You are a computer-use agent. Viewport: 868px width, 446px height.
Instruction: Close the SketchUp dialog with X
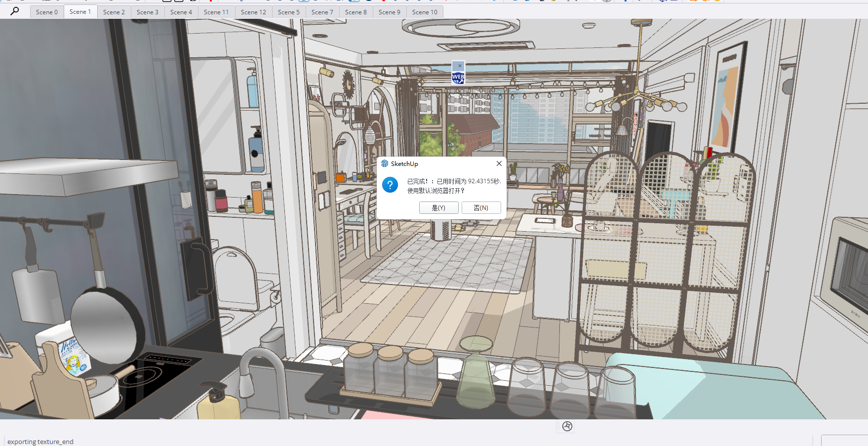[499, 163]
